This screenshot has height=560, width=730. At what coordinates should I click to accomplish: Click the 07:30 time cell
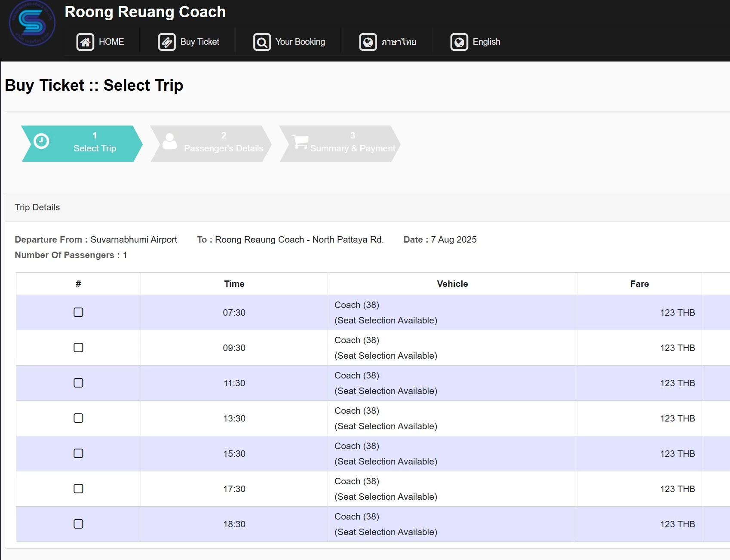(234, 313)
